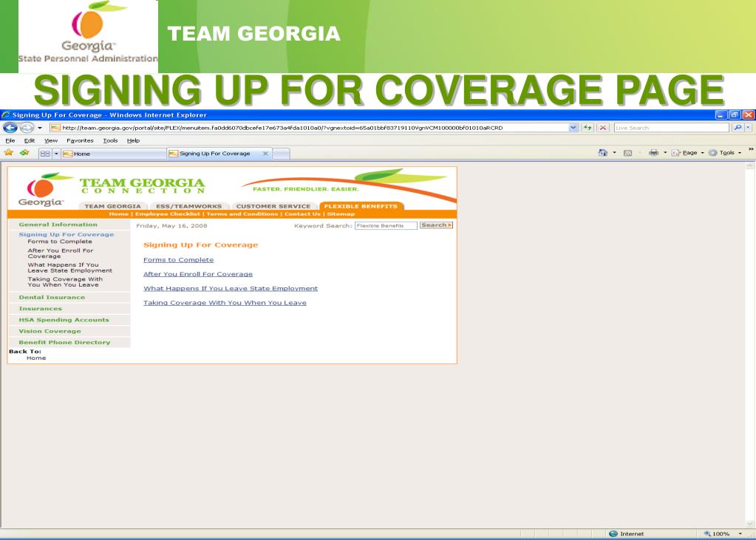Screen dimensions: 756x540
Task: Open HSA Spending Accounts in the sidebar
Action: pos(64,320)
